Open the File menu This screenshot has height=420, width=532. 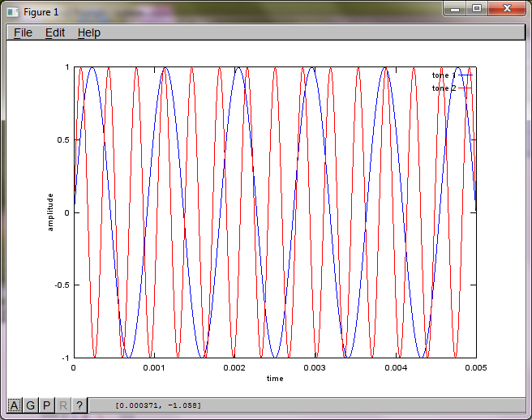point(23,32)
